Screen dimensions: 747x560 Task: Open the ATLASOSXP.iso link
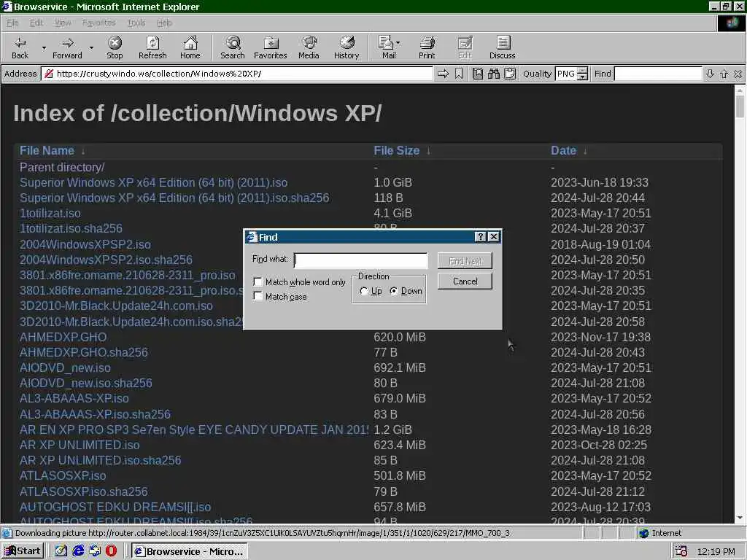click(x=63, y=475)
